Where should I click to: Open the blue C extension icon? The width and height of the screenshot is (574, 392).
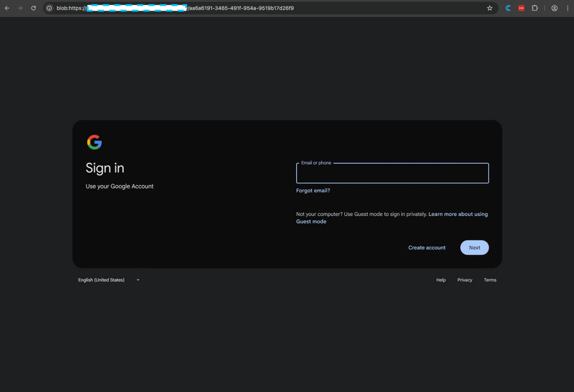click(508, 8)
